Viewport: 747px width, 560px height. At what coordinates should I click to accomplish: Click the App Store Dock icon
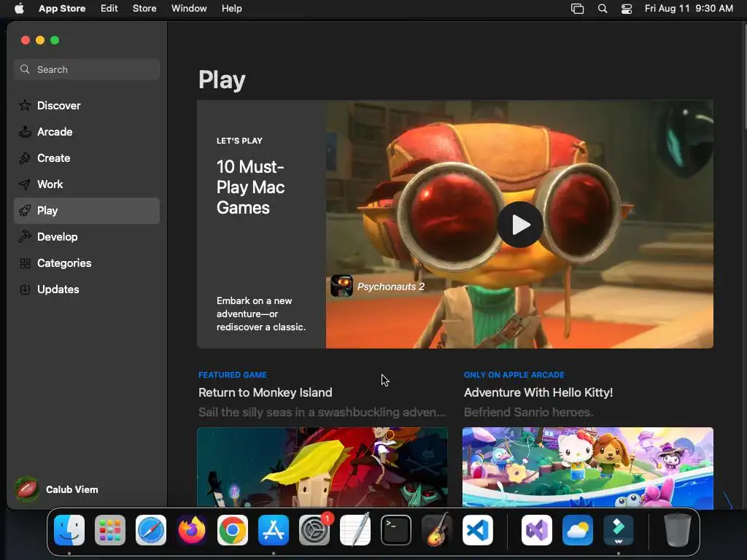[274, 530]
